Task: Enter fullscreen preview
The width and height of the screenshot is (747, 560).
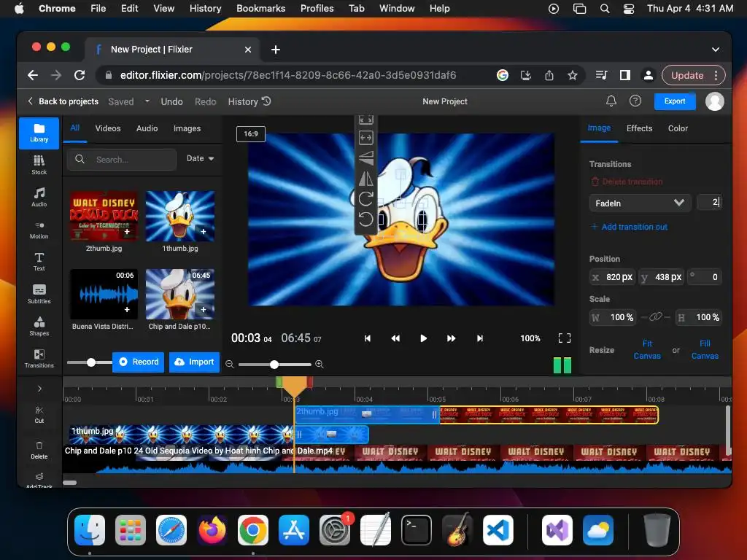Action: (x=564, y=338)
